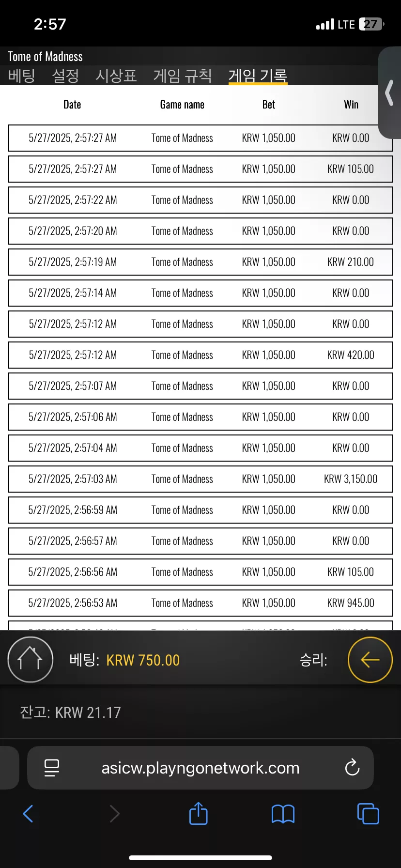Screen dimensions: 401x868
Task: Show open Safari tabs
Action: click(368, 813)
